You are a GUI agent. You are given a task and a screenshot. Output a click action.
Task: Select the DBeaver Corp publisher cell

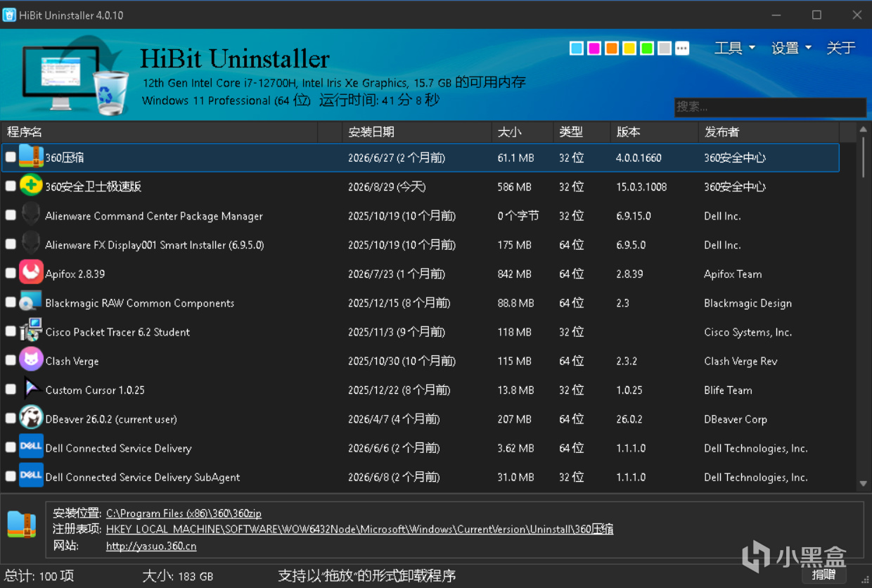pyautogui.click(x=735, y=419)
